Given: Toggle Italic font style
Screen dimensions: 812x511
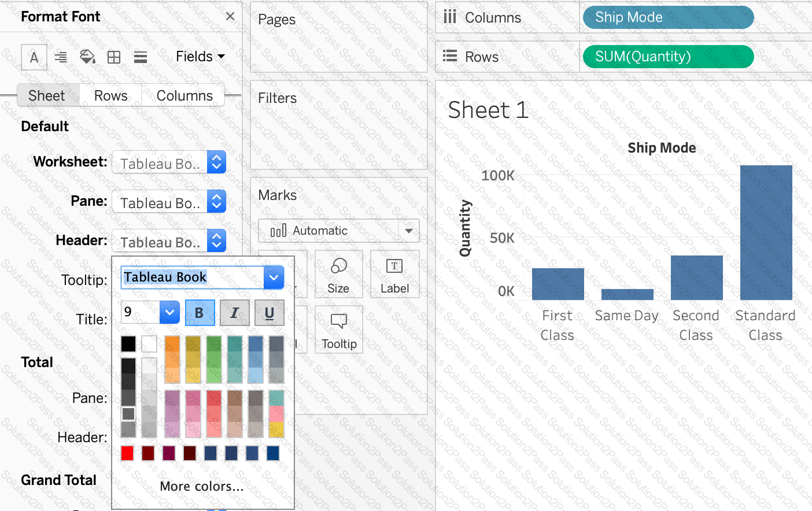Looking at the screenshot, I should (234, 313).
